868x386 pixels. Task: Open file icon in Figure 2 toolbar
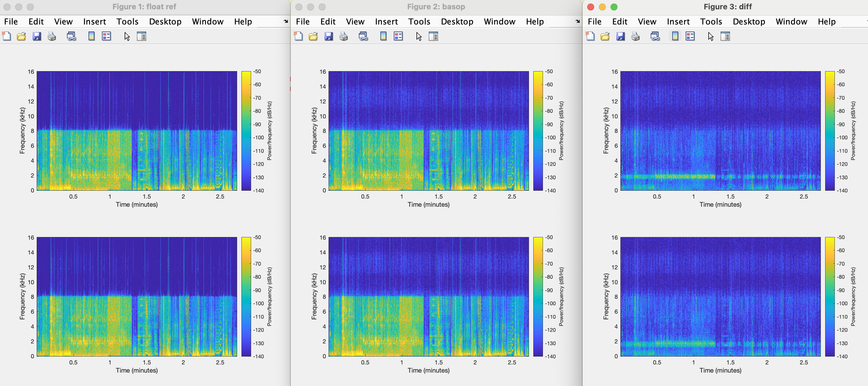[x=313, y=36]
